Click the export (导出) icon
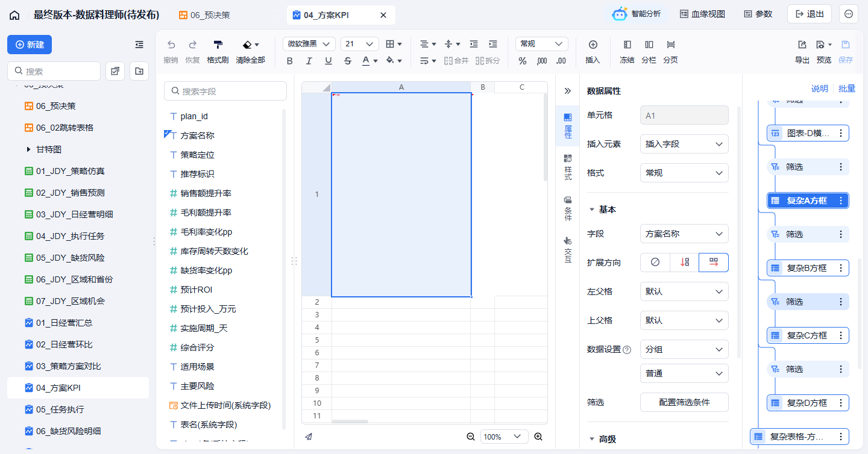Screen dimensions: 868x454 click(x=802, y=45)
